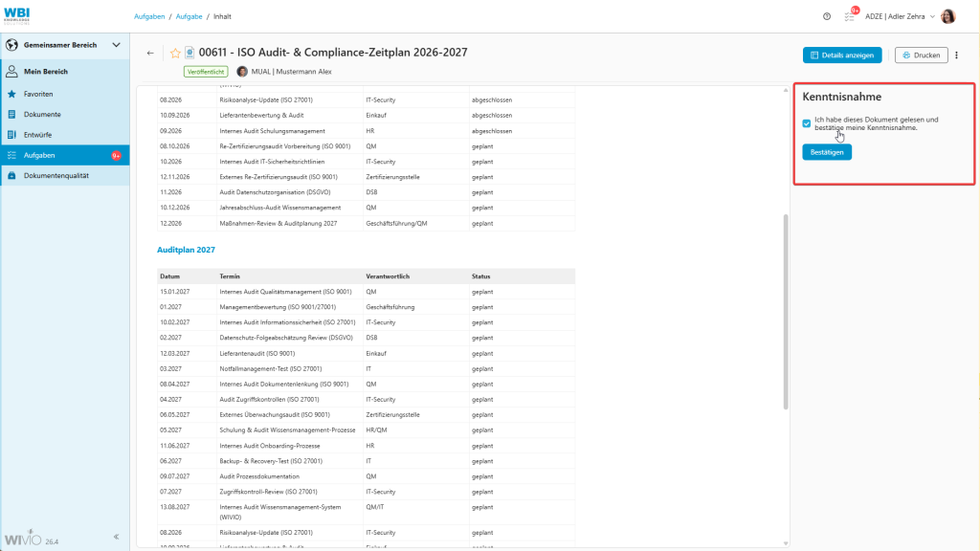
Task: Open the task notifications icon in the header
Action: pos(850,16)
